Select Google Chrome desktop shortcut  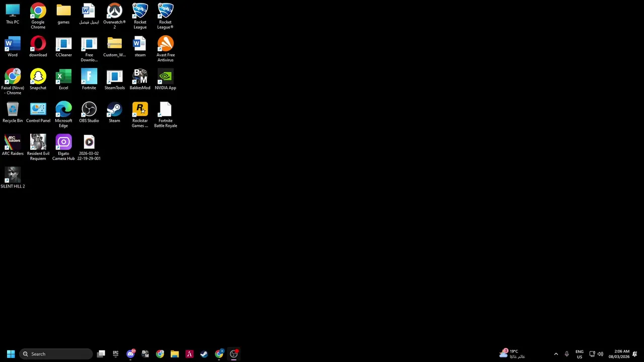point(38,16)
